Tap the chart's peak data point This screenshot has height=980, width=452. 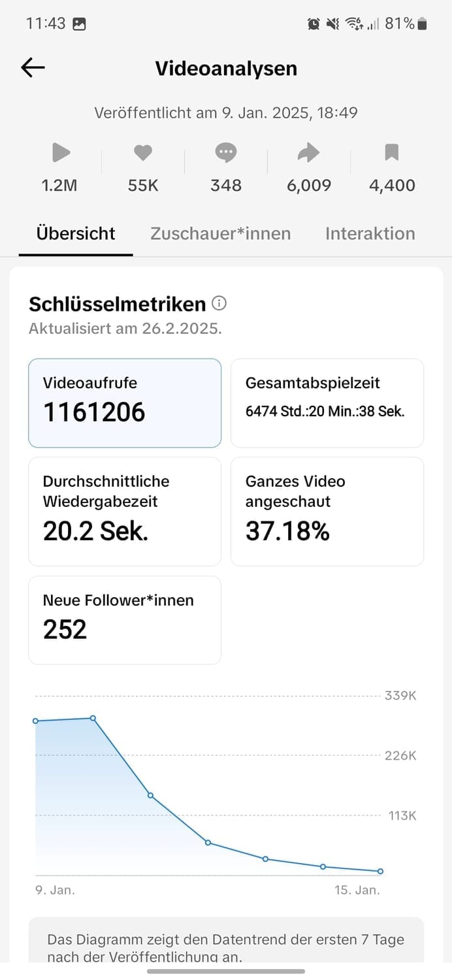93,718
